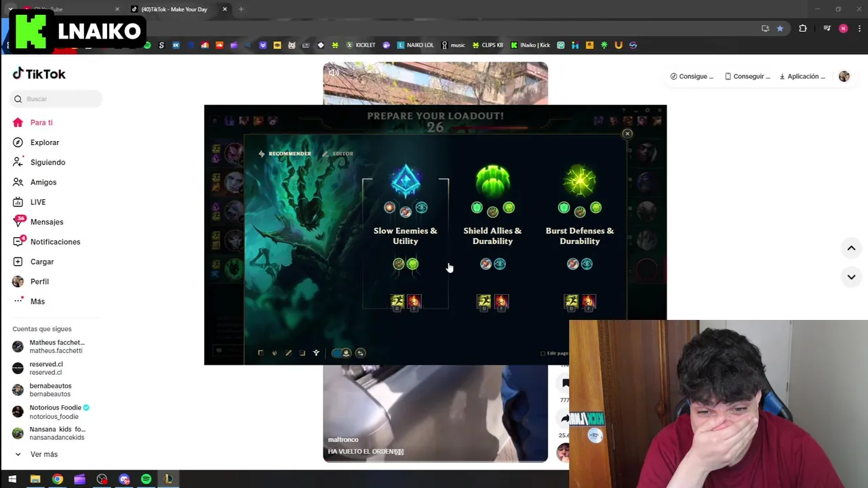Image resolution: width=868 pixels, height=488 pixels.
Task: Open bernabeautos followed account
Action: tap(42, 390)
